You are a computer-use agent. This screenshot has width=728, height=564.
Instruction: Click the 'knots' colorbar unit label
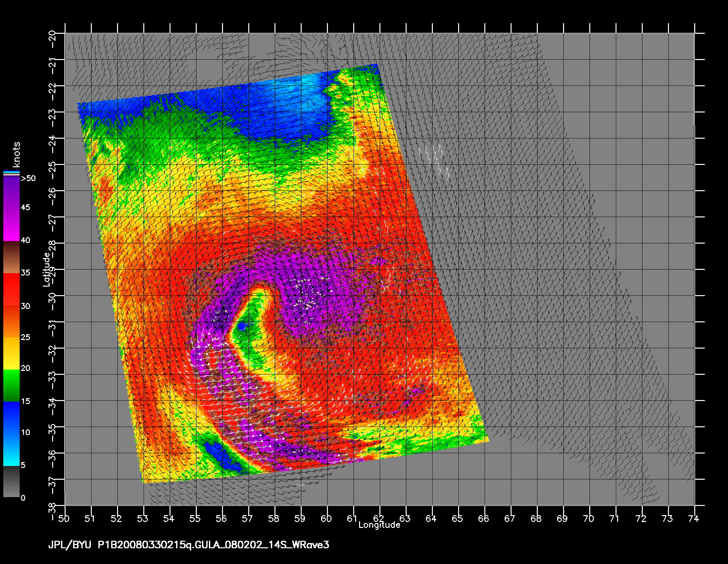coord(16,154)
